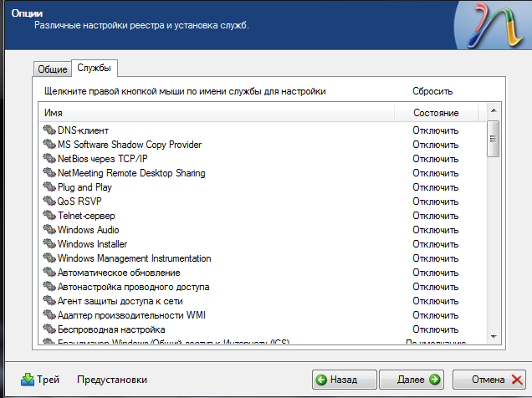Click the Сбросить reset link
Screen dimensions: 532x398
click(432, 90)
